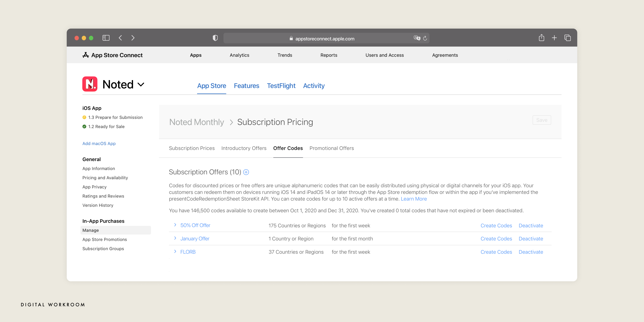Open the Promotional Offers tab

pyautogui.click(x=332, y=148)
